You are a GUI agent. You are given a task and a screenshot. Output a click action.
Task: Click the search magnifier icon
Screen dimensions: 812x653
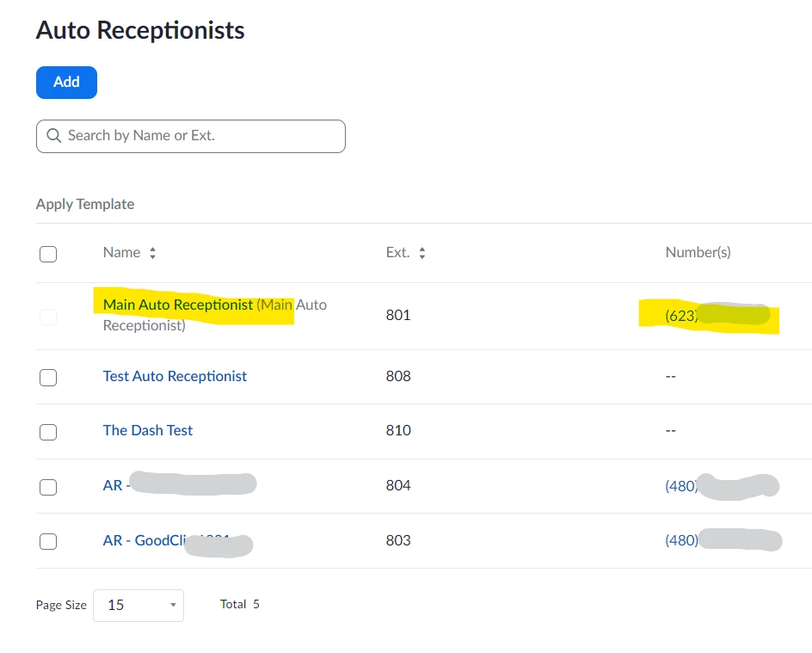click(54, 136)
